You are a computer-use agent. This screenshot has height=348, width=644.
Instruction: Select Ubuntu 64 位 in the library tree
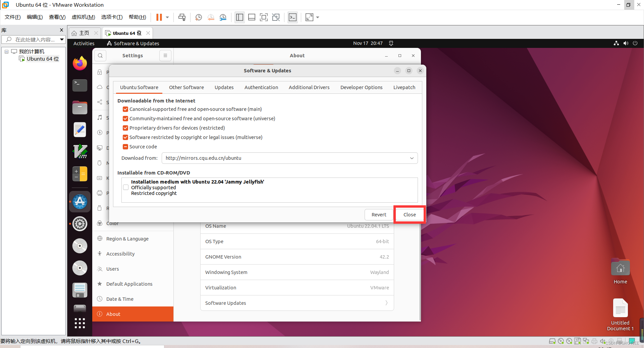point(43,59)
